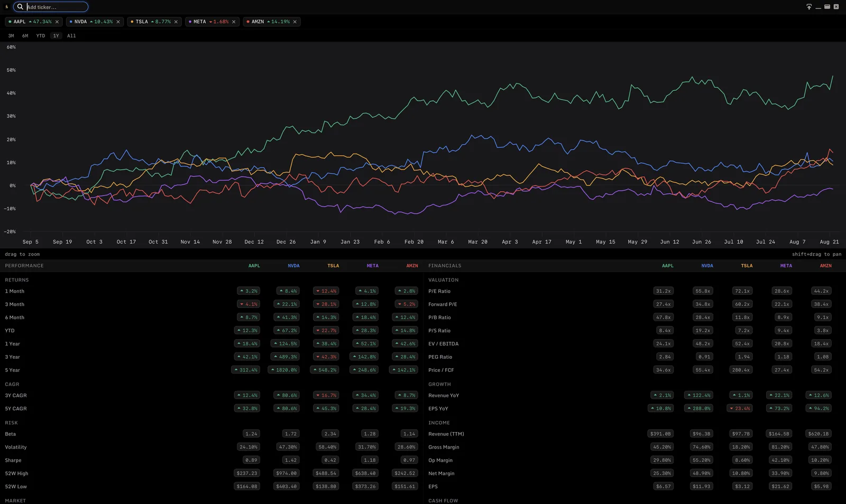Remove the AAPL ticker chip
Viewport: 846px width, 504px height.
pos(57,22)
